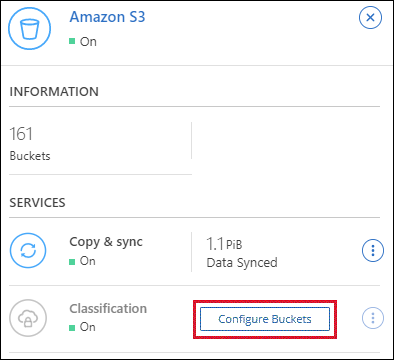This screenshot has width=395, height=361.
Task: Click the Copy & sync service name
Action: click(106, 242)
